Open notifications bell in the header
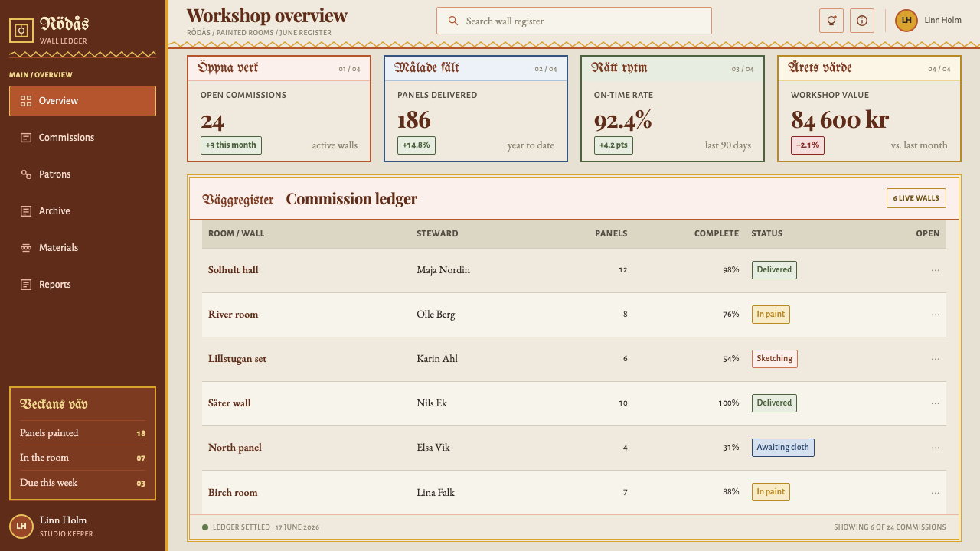Viewport: 980px width, 551px height. (831, 21)
